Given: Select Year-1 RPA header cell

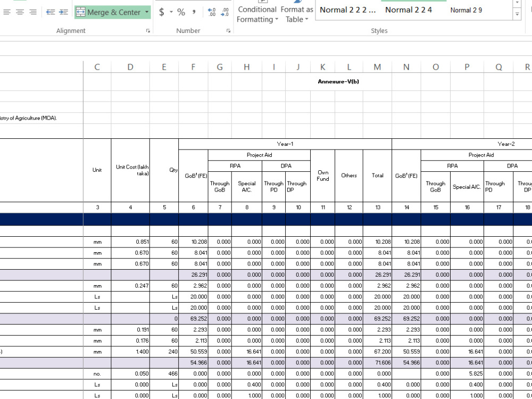Looking at the screenshot, I should tap(235, 166).
